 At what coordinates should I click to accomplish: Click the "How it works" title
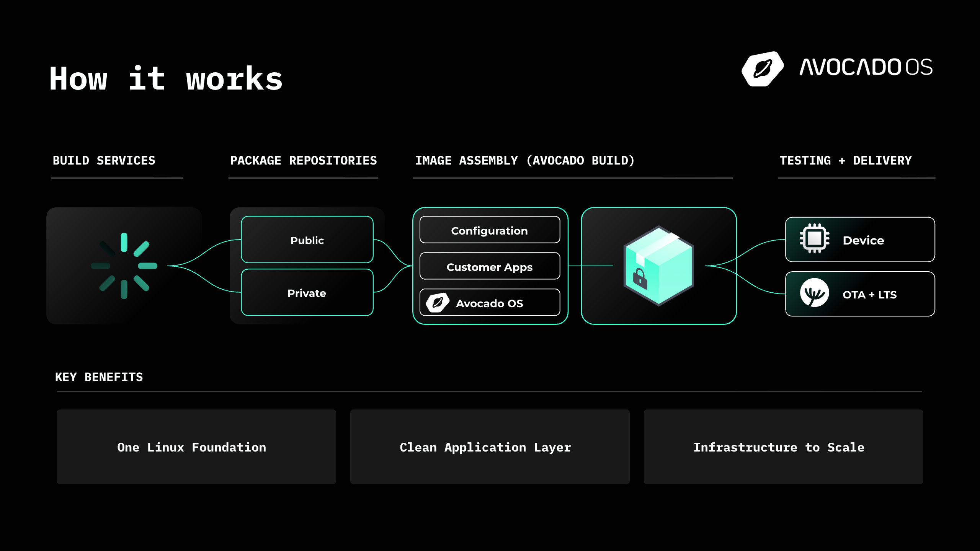(x=166, y=78)
